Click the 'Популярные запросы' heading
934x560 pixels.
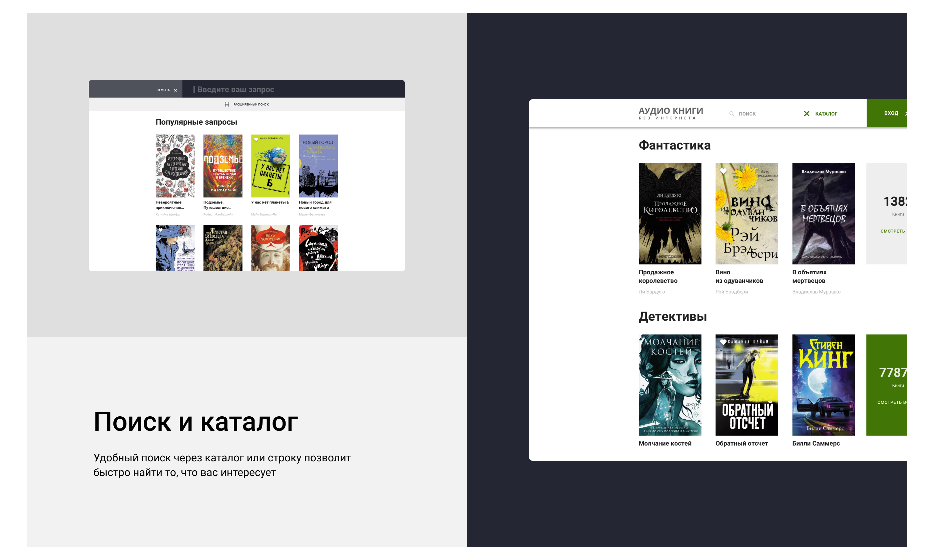click(196, 122)
